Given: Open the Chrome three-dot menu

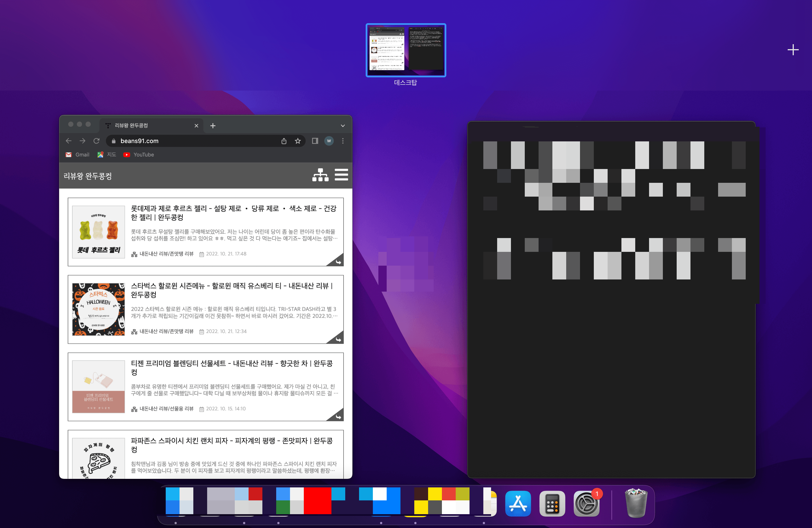Looking at the screenshot, I should [343, 141].
